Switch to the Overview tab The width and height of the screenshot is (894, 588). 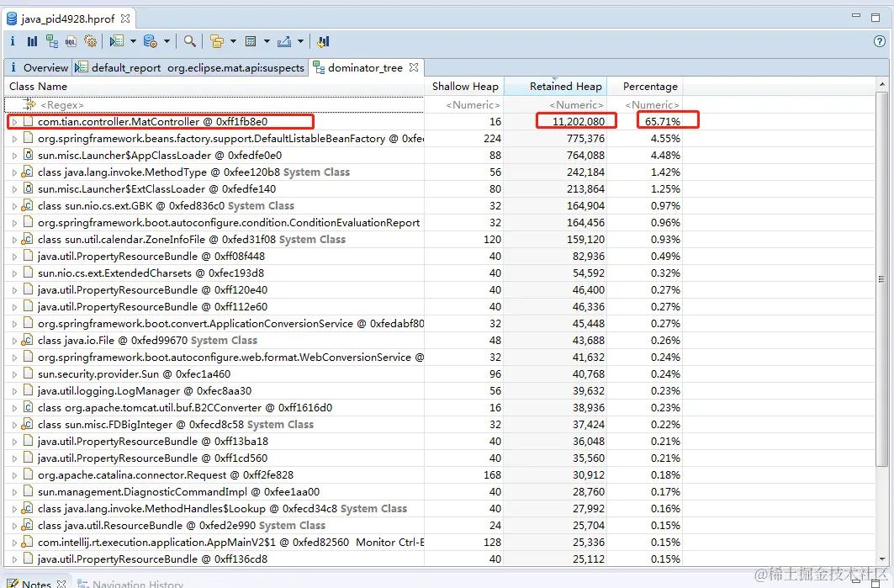coord(38,68)
